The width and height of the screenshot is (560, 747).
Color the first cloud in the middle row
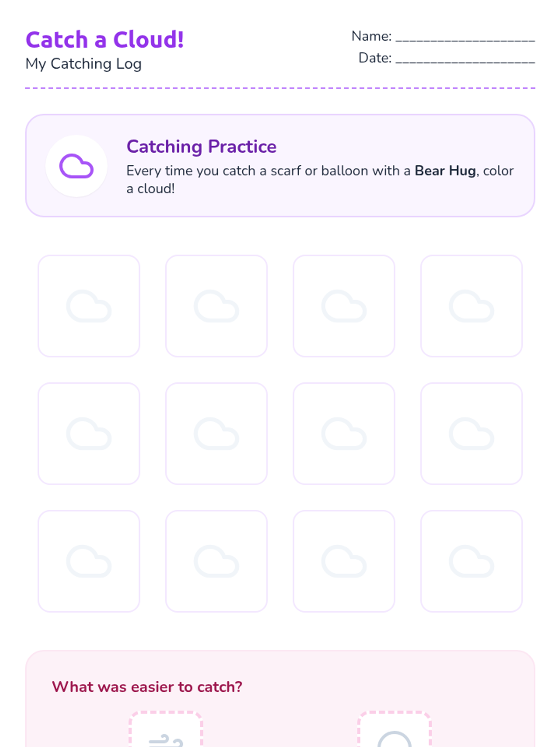89,434
